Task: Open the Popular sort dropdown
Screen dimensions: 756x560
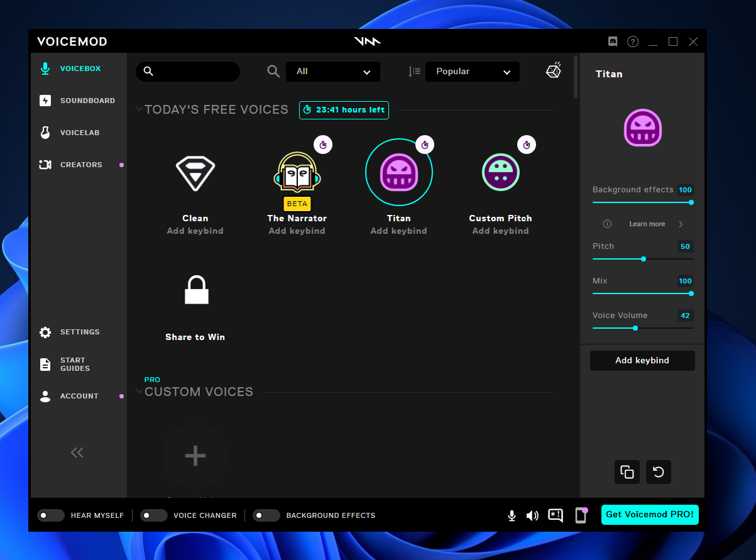Action: [472, 72]
